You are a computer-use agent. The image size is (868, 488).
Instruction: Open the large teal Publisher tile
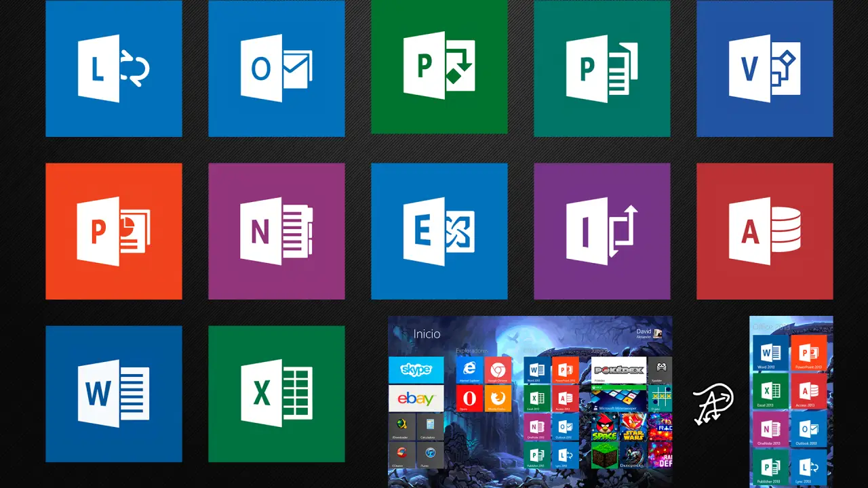coord(601,68)
